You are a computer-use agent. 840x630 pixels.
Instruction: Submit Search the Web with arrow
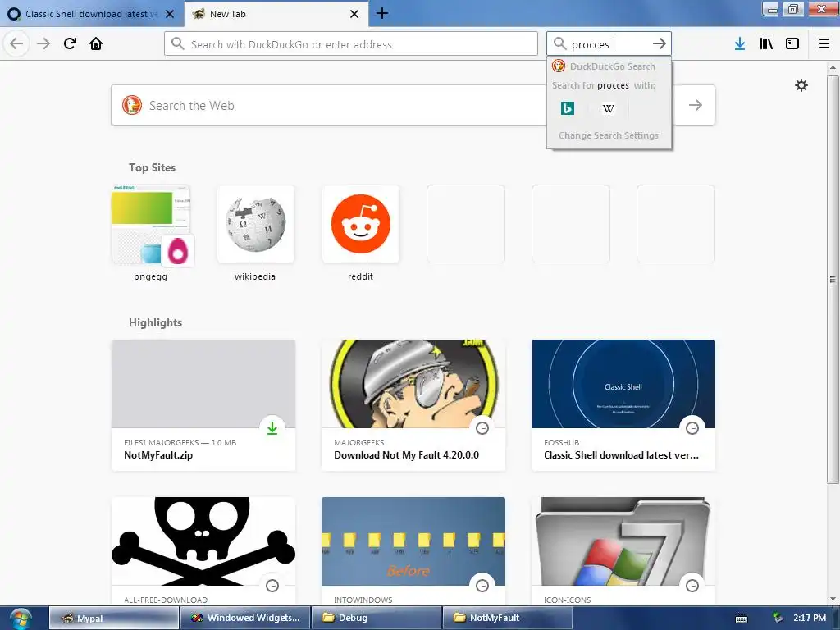click(x=695, y=105)
